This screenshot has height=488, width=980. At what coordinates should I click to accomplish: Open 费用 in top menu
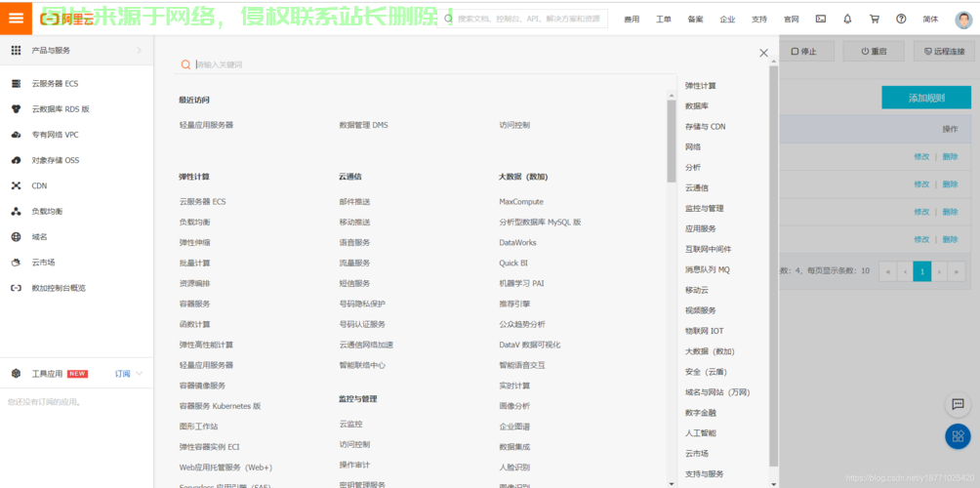(632, 20)
